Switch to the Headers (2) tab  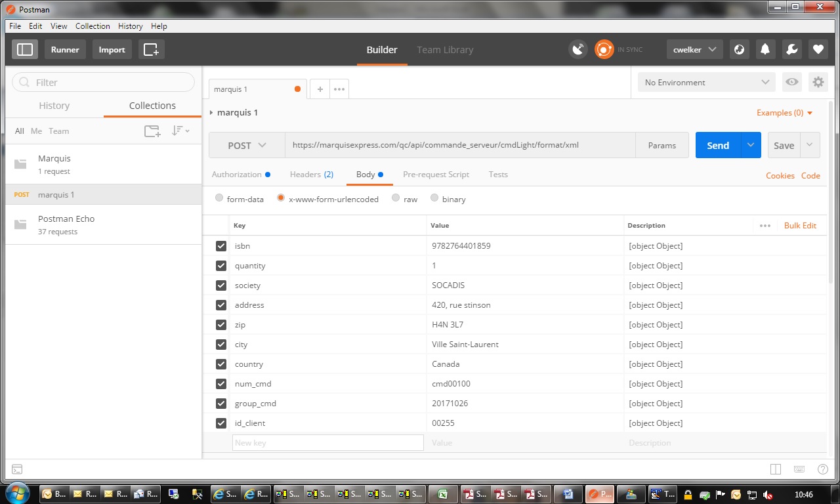pyautogui.click(x=312, y=175)
